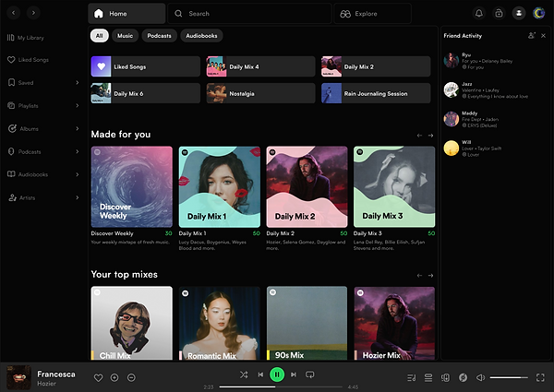Click the lock bag icon in top bar

(x=499, y=14)
